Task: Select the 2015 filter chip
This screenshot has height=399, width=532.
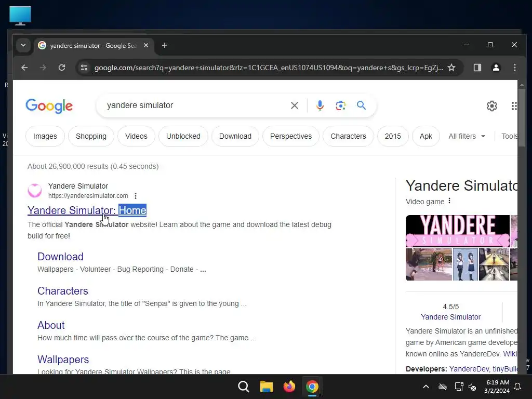Action: 393,136
